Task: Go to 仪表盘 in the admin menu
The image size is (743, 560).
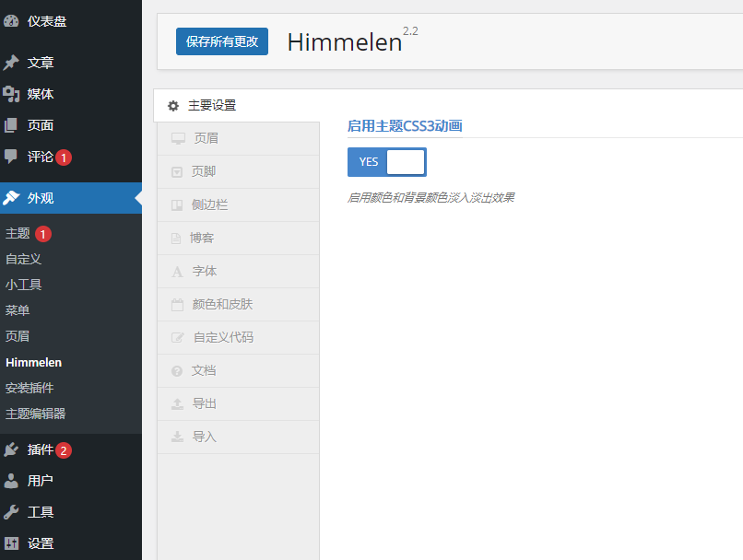Action: 71,21
